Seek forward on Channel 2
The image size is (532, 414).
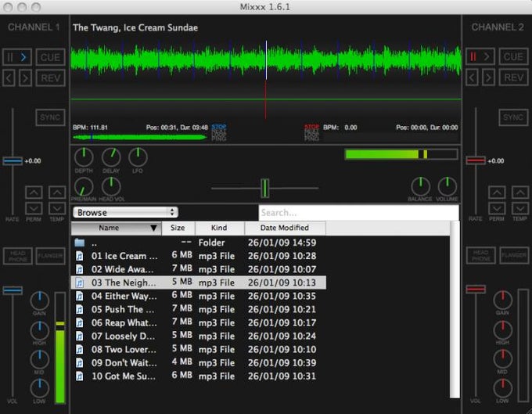[488, 77]
